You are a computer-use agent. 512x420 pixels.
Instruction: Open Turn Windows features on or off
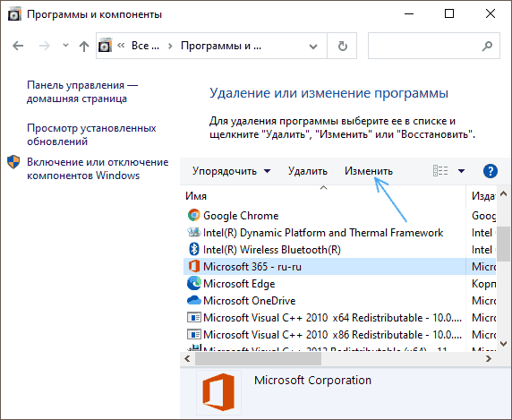pos(98,169)
